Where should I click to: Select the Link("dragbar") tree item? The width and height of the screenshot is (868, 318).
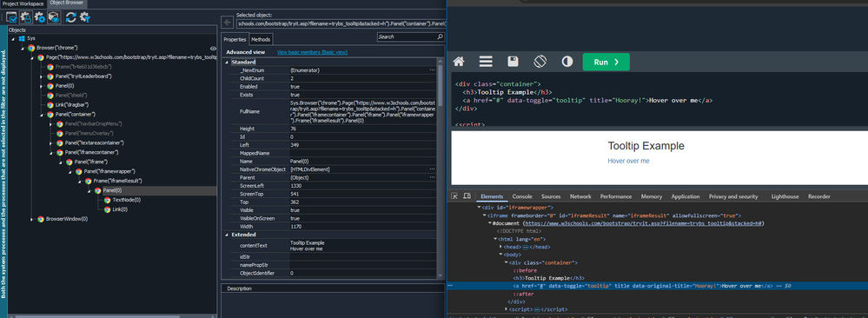72,105
